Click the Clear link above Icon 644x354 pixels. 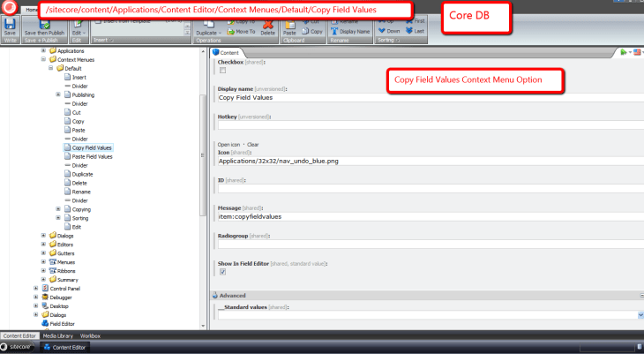tap(253, 145)
